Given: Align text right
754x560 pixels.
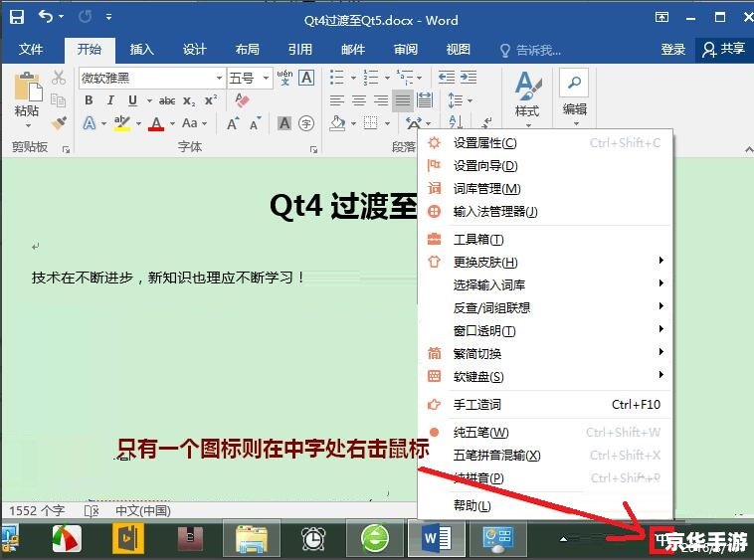Looking at the screenshot, I should 381,100.
